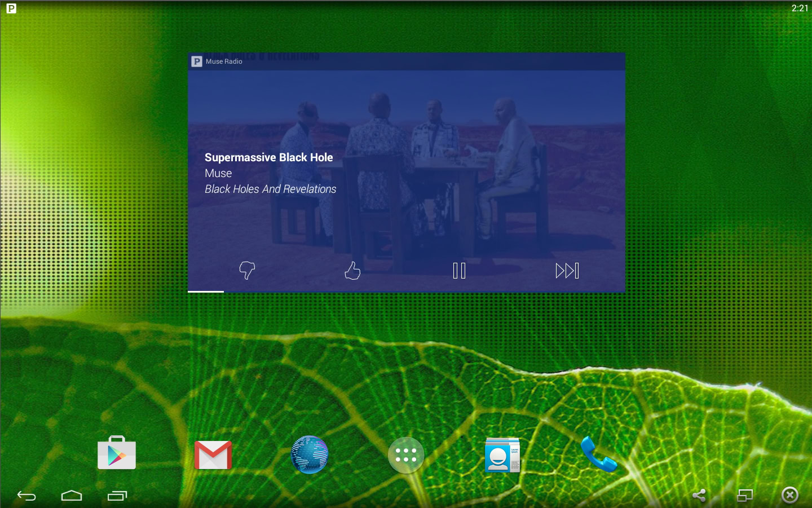Click album name Black Holes And Revelations
The width and height of the screenshot is (812, 508).
(270, 189)
